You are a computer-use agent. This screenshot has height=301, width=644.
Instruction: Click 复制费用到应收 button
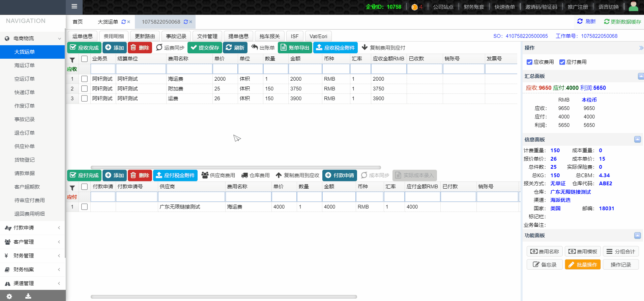(297, 175)
